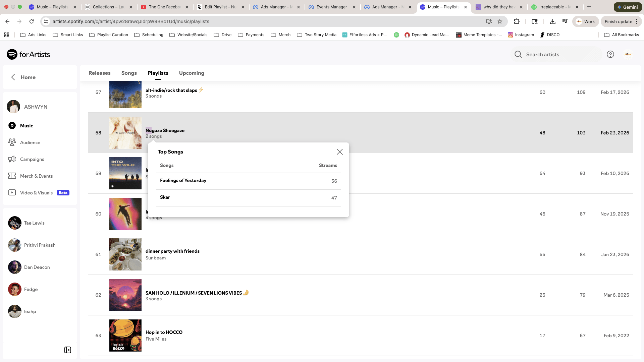Open Merch & Events section
Image resolution: width=644 pixels, height=362 pixels.
tap(36, 176)
